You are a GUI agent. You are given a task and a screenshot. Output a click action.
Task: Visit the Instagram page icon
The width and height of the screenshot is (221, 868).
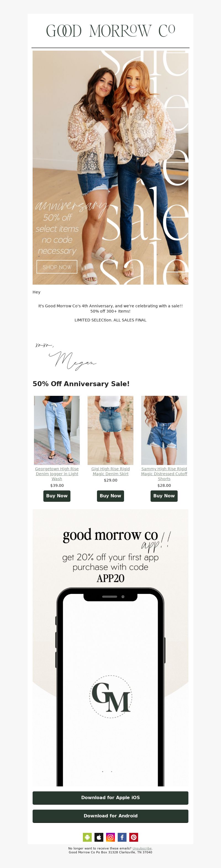click(110, 837)
